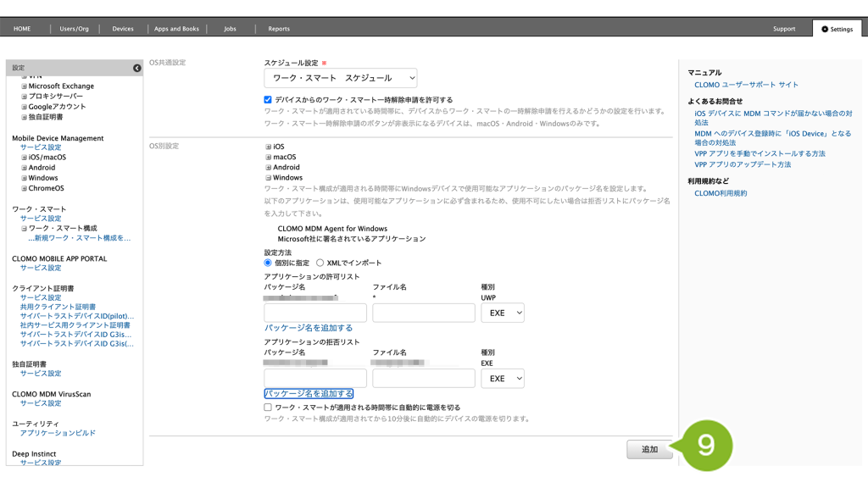The width and height of the screenshot is (868, 488).
Task: Expand the macOS section plus icon
Action: click(x=269, y=157)
